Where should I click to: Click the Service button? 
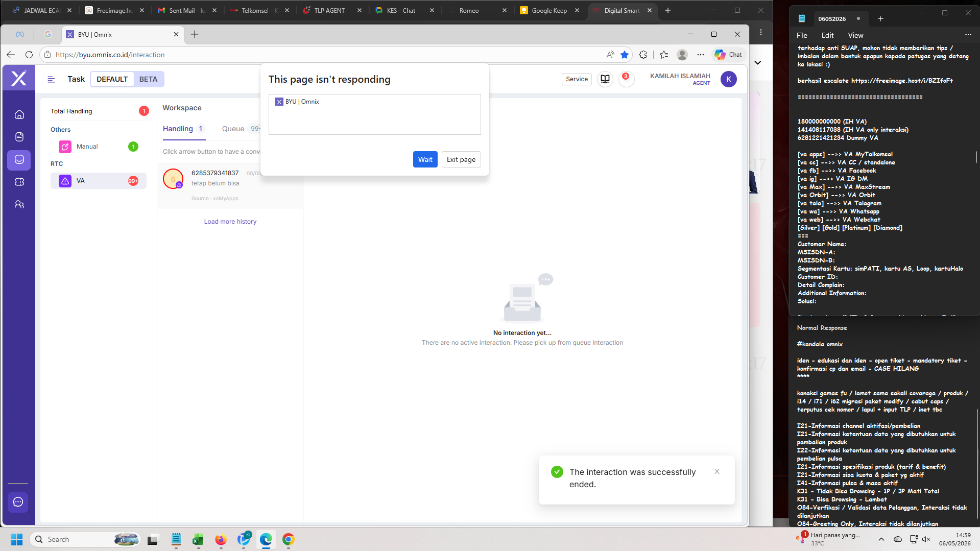click(577, 79)
